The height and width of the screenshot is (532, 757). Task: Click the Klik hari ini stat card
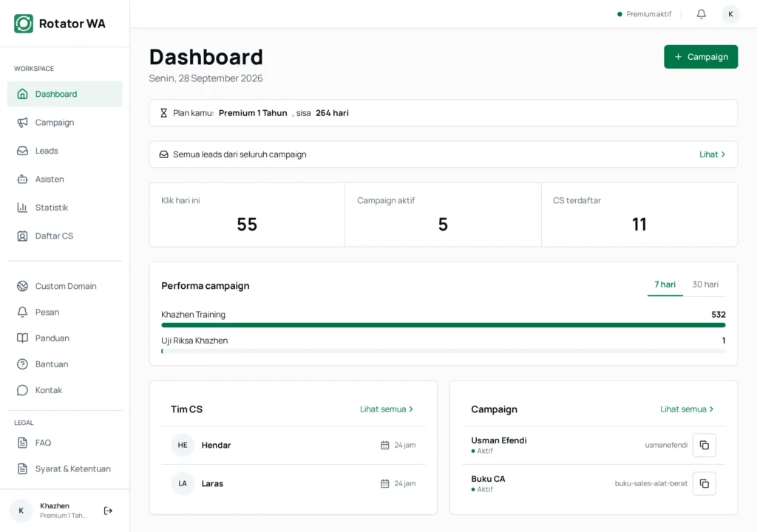coord(247,214)
